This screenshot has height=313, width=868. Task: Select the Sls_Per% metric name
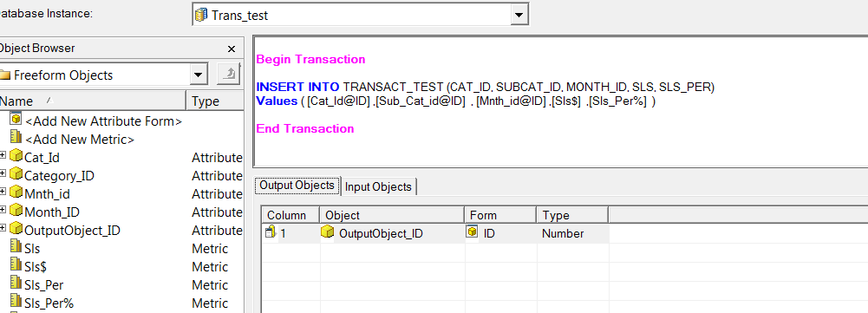[x=49, y=303]
